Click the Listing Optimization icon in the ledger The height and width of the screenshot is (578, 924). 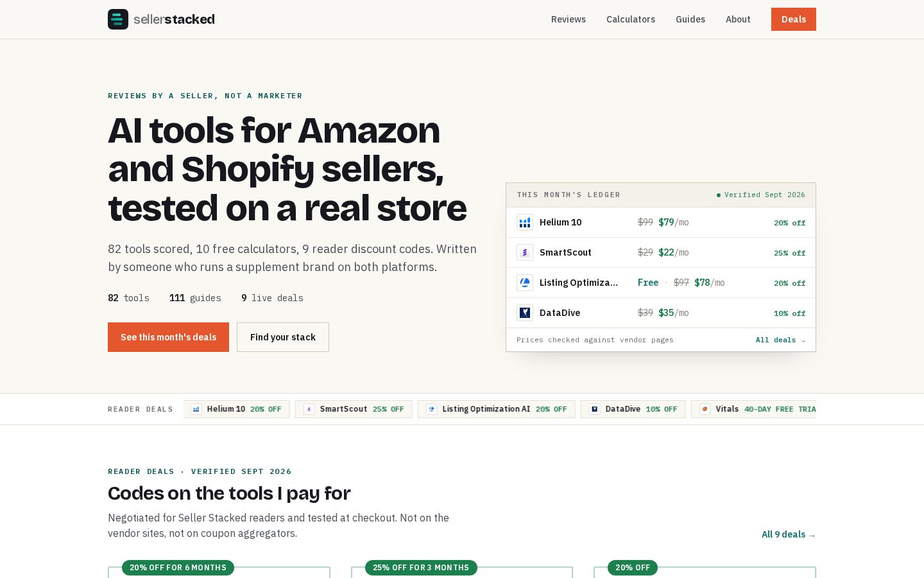click(525, 283)
